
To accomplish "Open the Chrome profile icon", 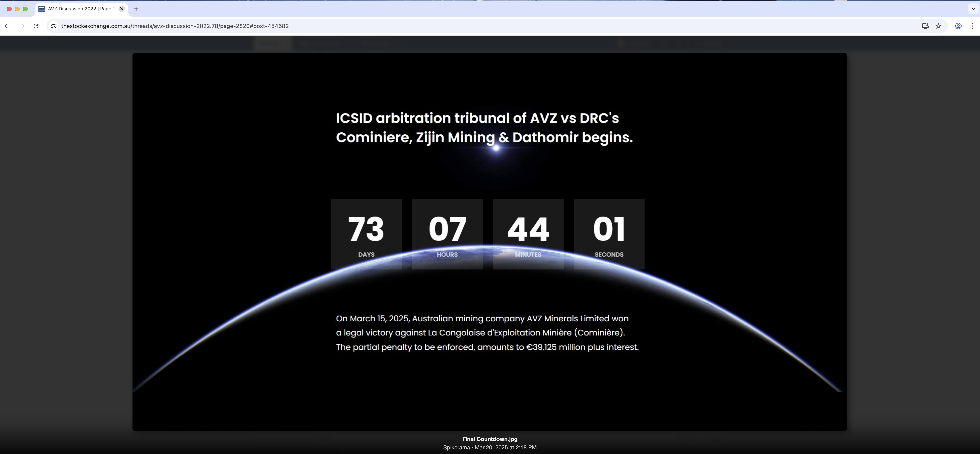I will point(958,26).
